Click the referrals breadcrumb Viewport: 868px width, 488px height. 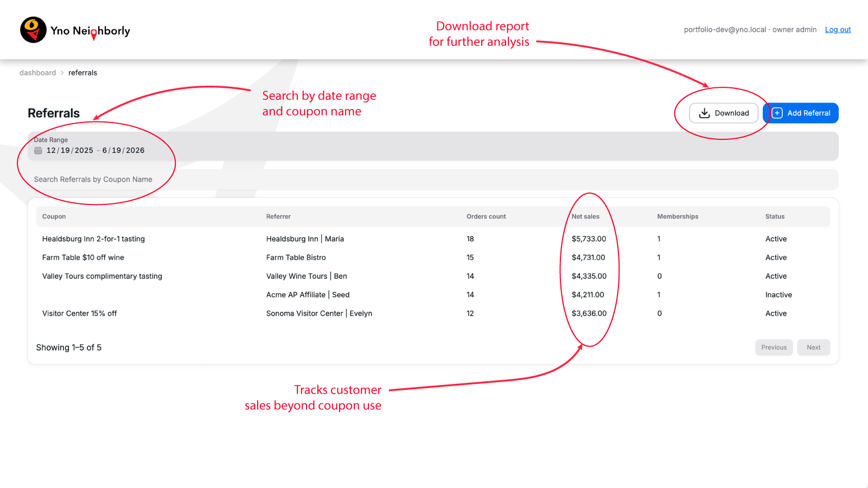click(x=82, y=73)
